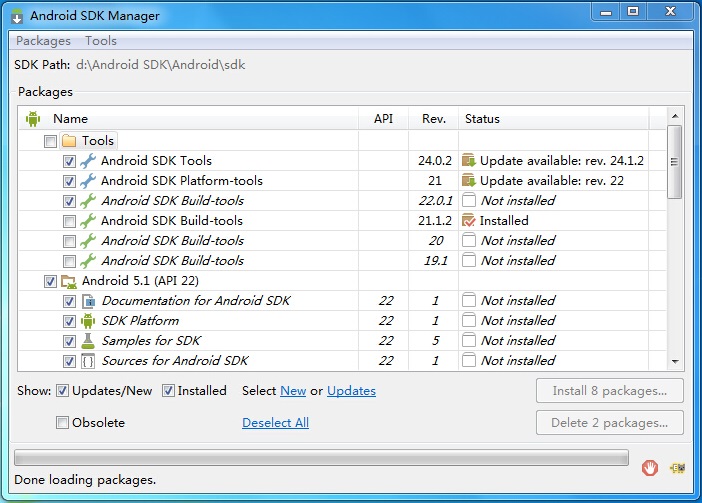Select Updates link
Viewport: 702px width, 503px height.
[351, 391]
